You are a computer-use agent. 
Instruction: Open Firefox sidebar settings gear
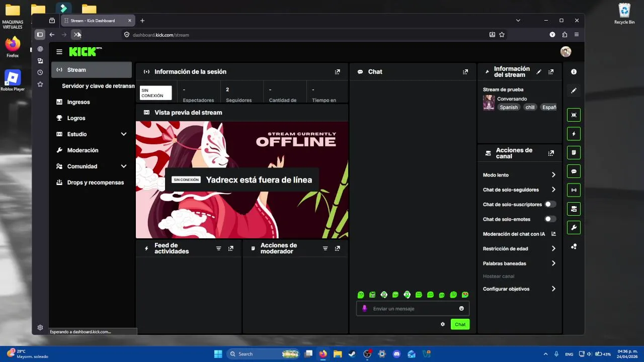pyautogui.click(x=40, y=328)
